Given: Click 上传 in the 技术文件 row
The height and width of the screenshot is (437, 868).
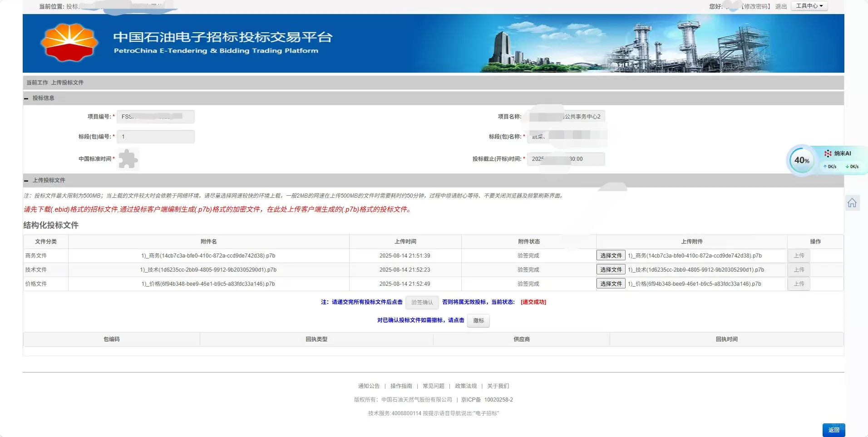Looking at the screenshot, I should tap(799, 270).
